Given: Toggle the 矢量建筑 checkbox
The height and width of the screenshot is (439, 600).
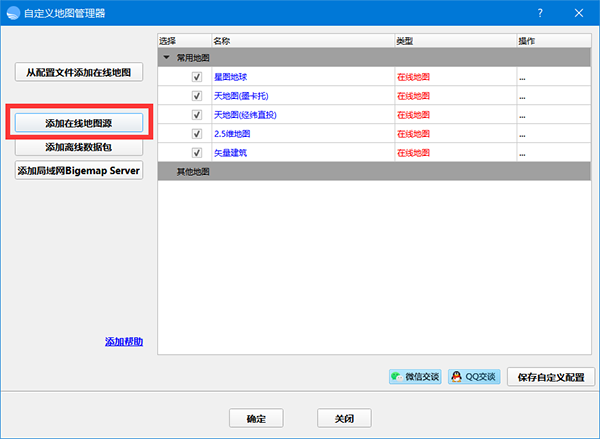Looking at the screenshot, I should 196,152.
